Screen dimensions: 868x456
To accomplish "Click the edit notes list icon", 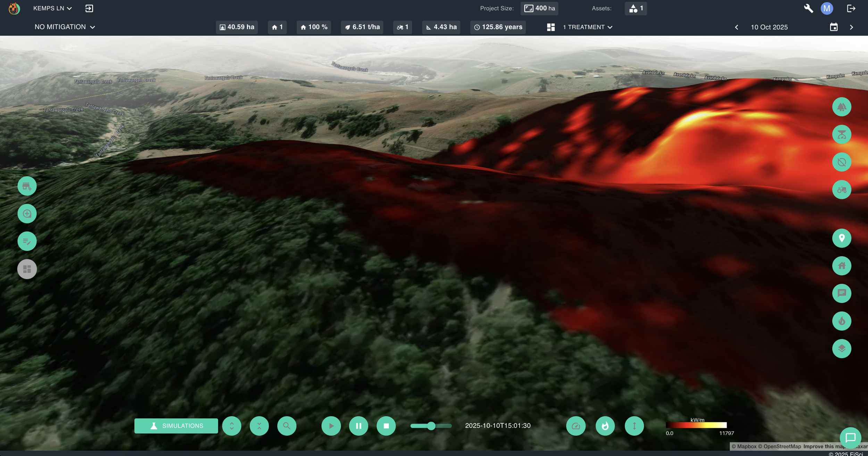I will tap(27, 241).
